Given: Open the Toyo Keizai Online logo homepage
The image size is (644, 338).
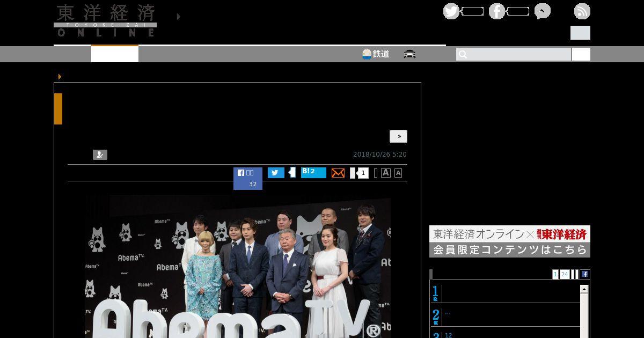Looking at the screenshot, I should point(105,21).
